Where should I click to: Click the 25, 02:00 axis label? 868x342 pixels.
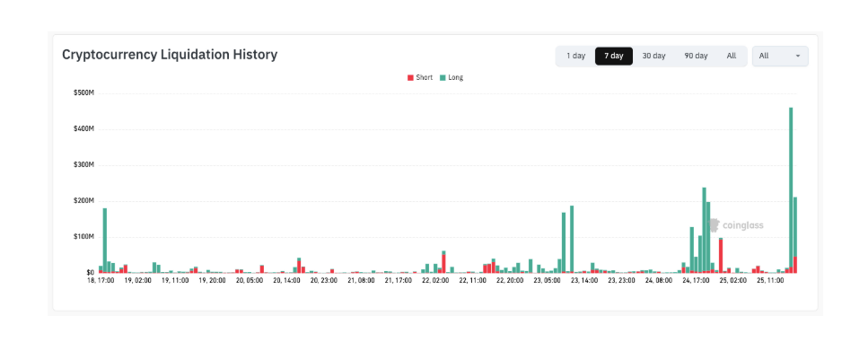pos(733,281)
